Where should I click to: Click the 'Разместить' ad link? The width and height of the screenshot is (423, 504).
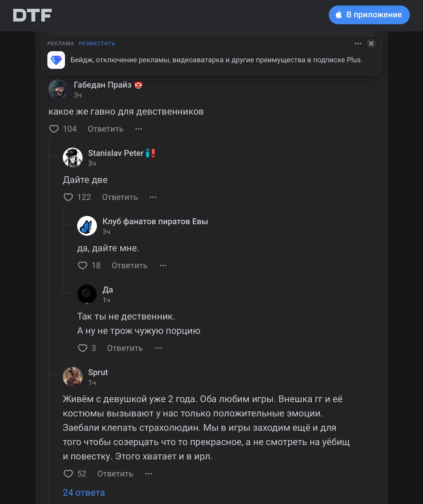(97, 44)
